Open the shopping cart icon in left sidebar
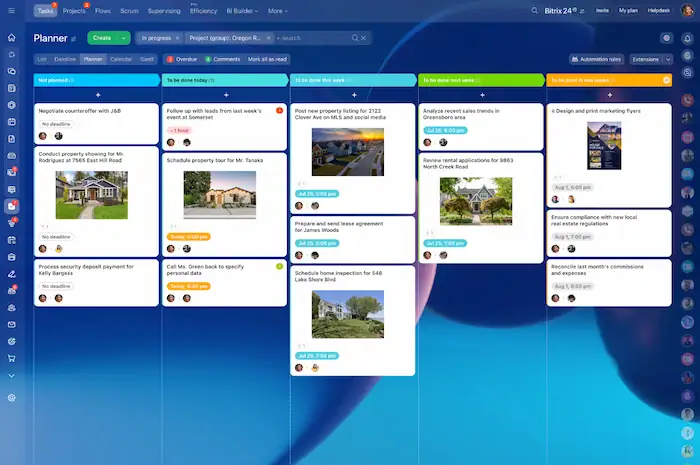Screen dimensions: 700x465 click(12, 358)
